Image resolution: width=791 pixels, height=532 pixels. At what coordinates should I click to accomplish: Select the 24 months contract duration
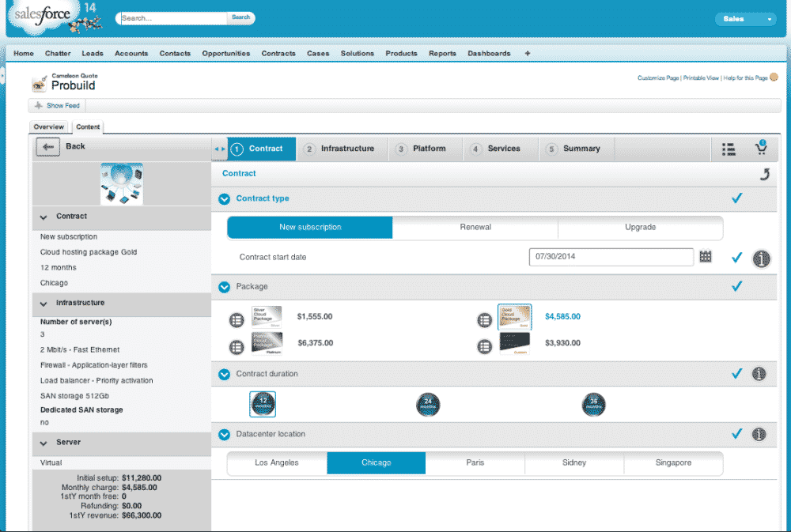pos(428,405)
